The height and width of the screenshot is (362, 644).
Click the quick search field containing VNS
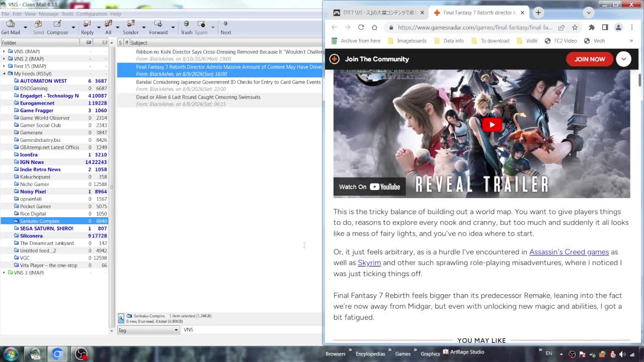point(252,330)
